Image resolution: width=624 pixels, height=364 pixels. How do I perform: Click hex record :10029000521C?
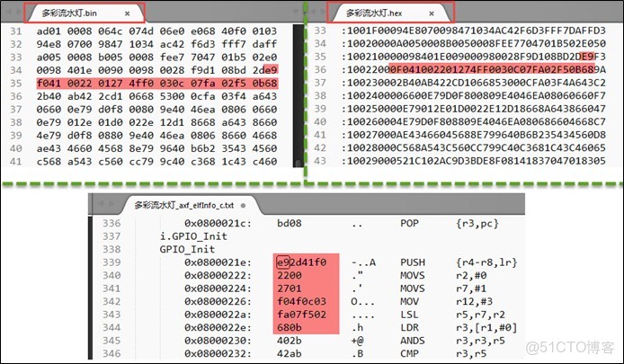474,161
